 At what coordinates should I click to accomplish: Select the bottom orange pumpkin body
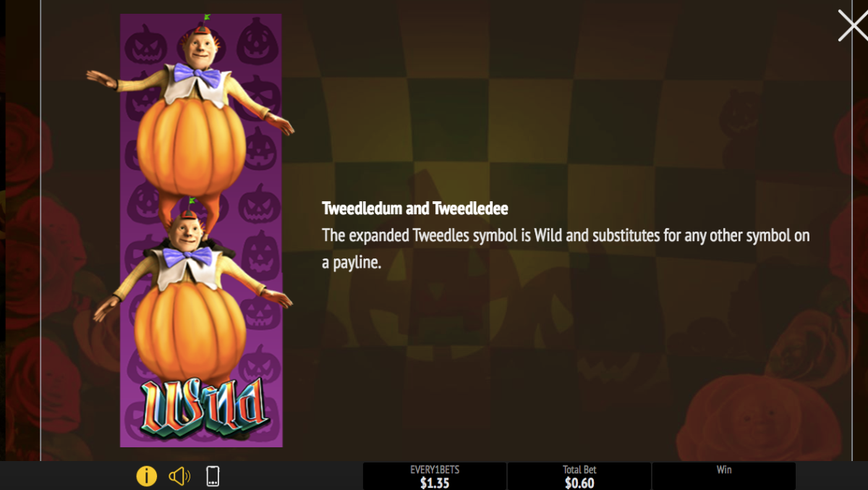click(191, 327)
